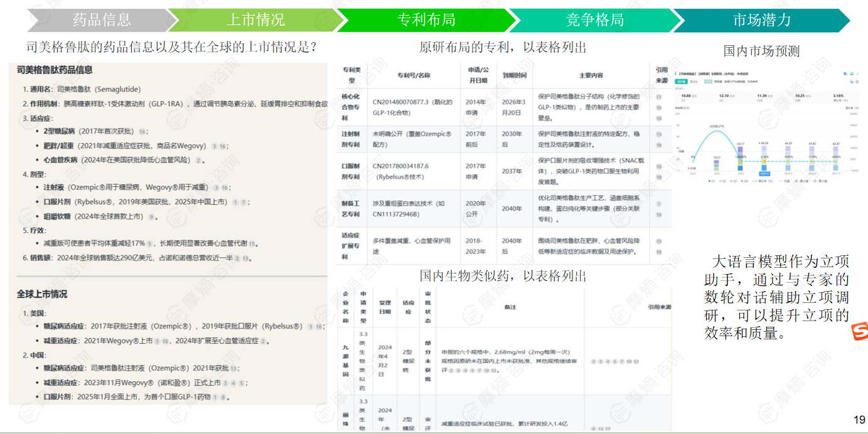Click the highlighted 2024E year marker in chart
The image size is (868, 434).
(765, 173)
